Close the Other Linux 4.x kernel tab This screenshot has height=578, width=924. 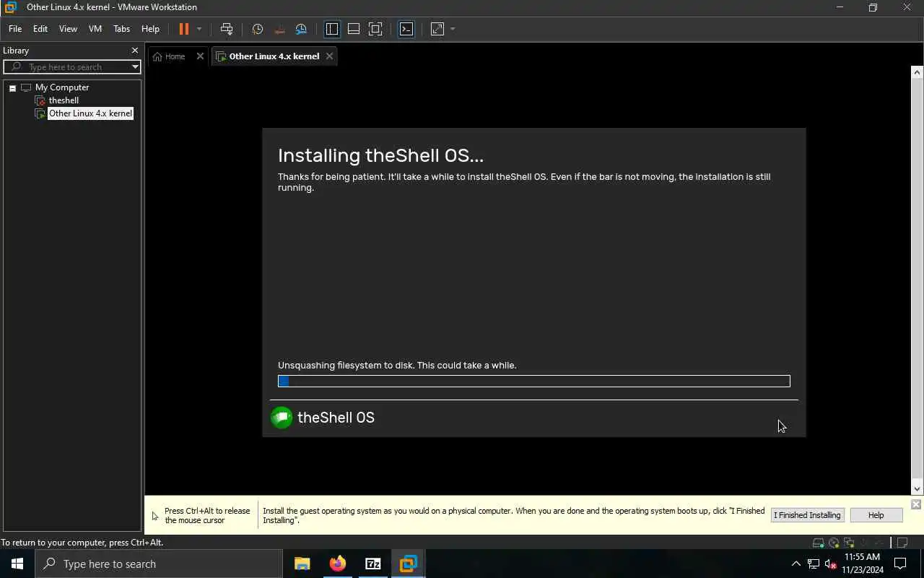329,56
